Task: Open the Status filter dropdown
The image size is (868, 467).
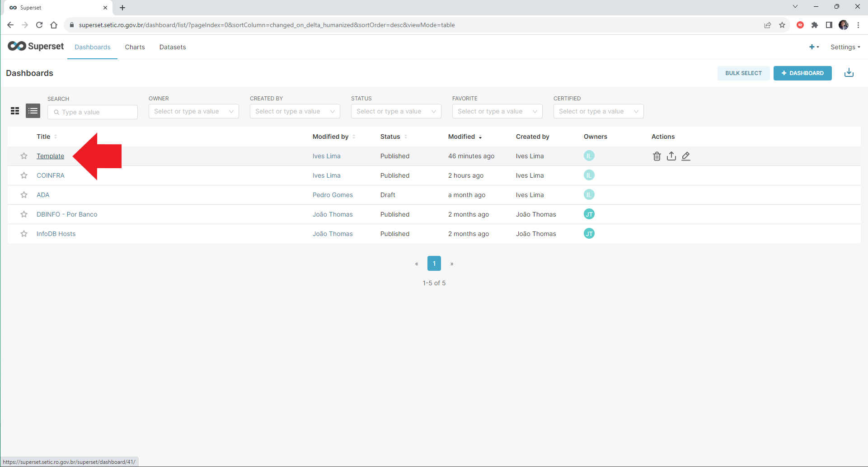Action: (x=396, y=111)
